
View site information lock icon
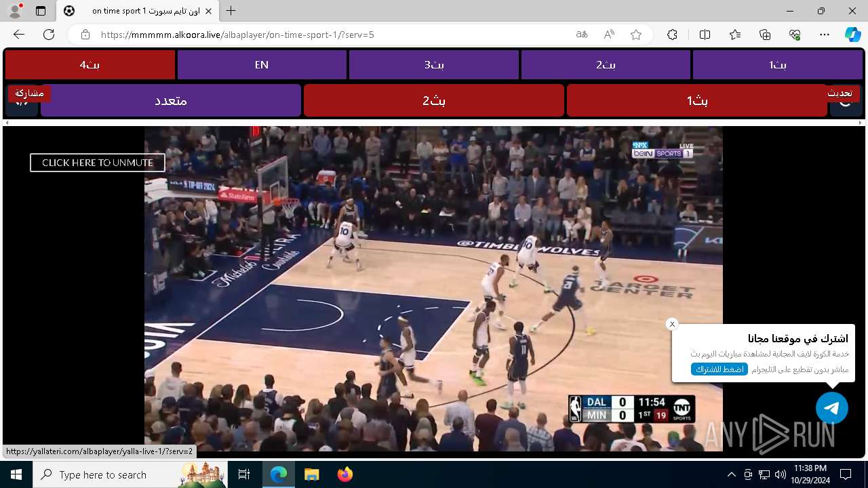click(x=85, y=35)
